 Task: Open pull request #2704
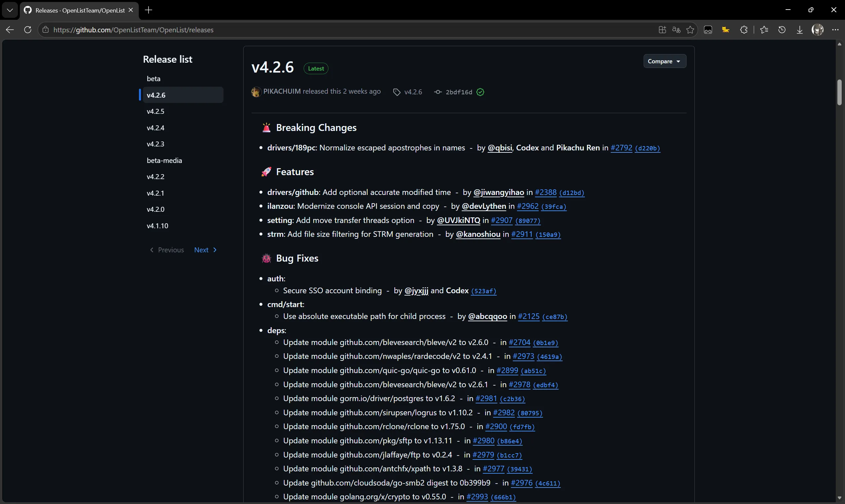519,342
